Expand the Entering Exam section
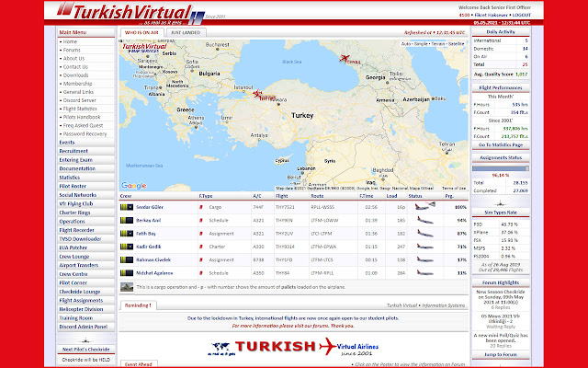The height and width of the screenshot is (368, 588). (x=85, y=160)
